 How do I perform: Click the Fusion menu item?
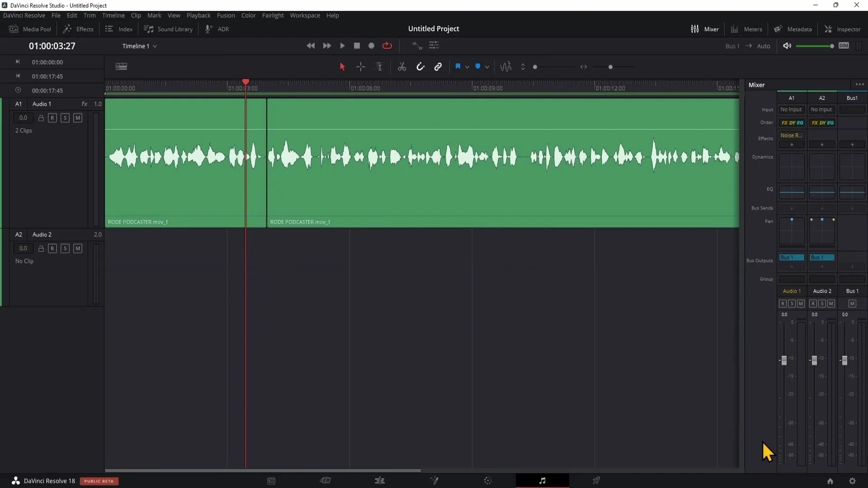click(x=226, y=15)
